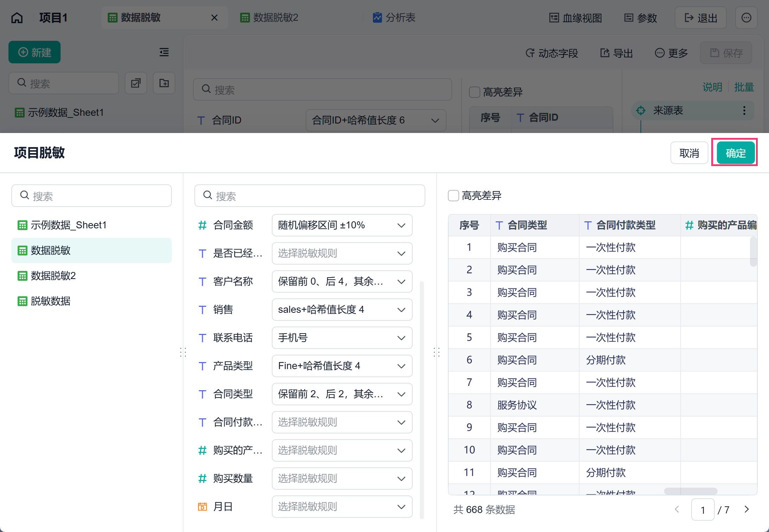This screenshot has height=532, width=769.
Task: Open 来源表 node options menu
Action: tap(744, 110)
